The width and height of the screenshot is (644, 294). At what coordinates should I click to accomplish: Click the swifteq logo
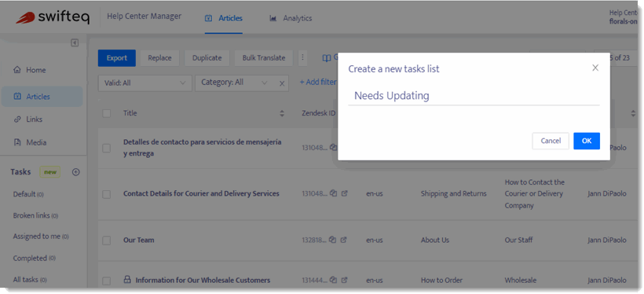pos(53,17)
